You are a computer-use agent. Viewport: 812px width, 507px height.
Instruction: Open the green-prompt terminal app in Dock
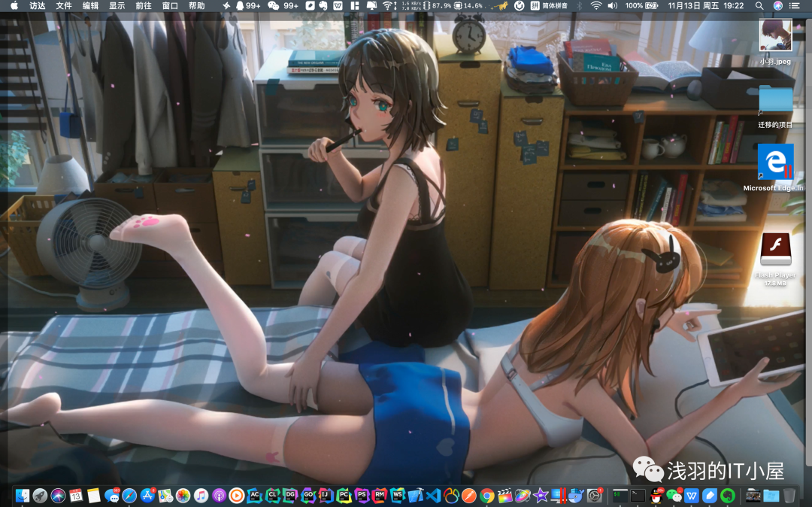(620, 496)
